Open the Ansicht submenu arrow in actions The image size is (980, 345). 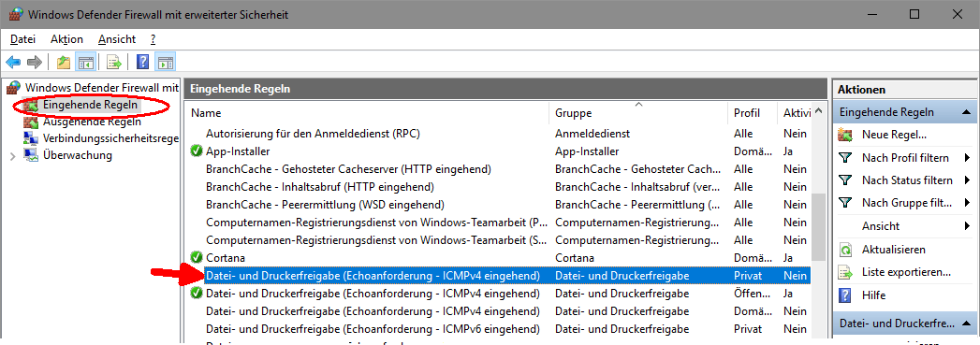click(x=968, y=226)
